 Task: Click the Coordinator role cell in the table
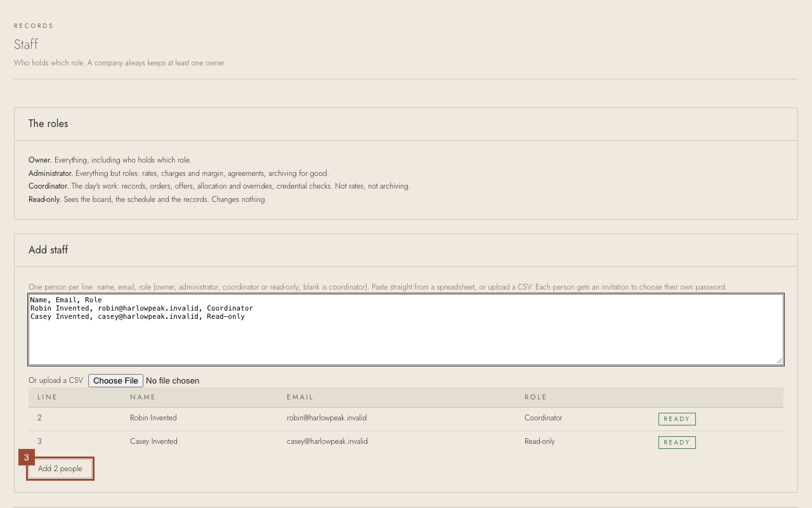click(543, 418)
